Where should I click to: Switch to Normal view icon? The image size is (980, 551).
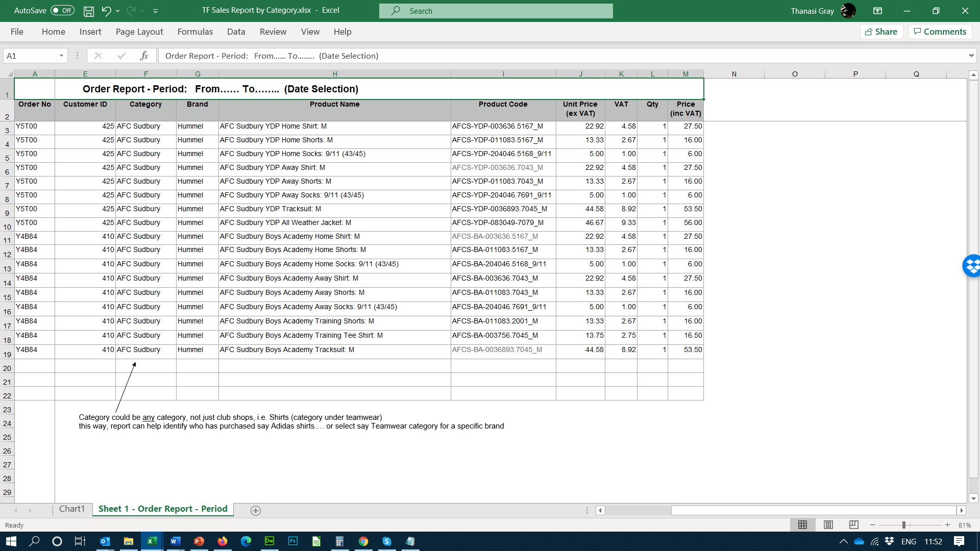tap(802, 525)
